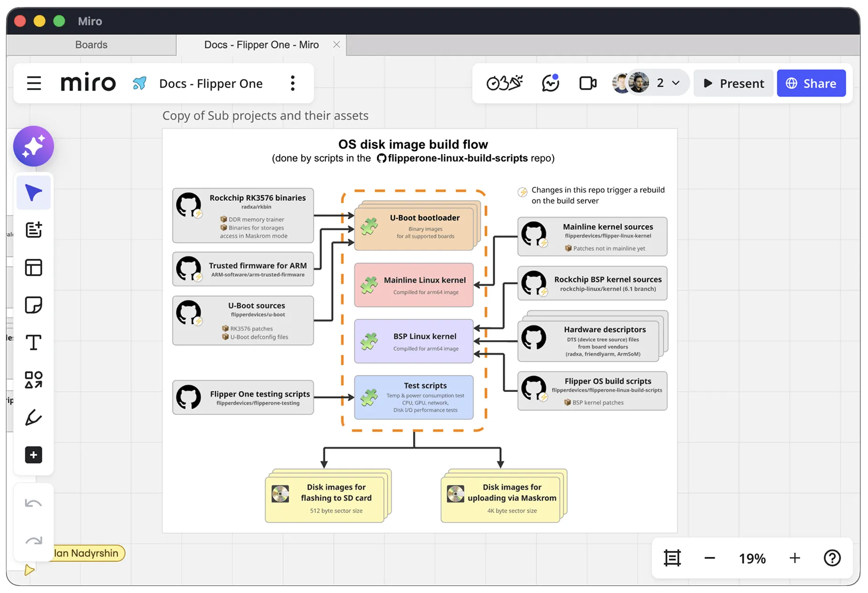868x593 pixels.
Task: Open the timer and activities icon
Action: tap(504, 83)
